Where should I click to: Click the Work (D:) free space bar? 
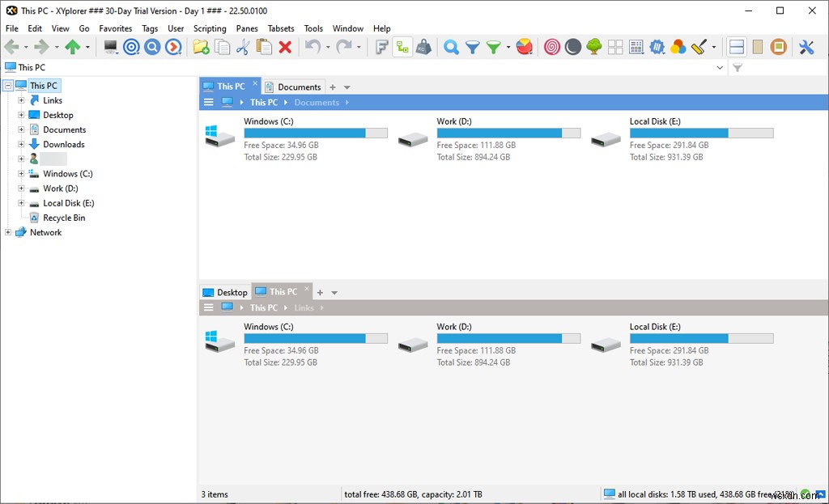[508, 133]
